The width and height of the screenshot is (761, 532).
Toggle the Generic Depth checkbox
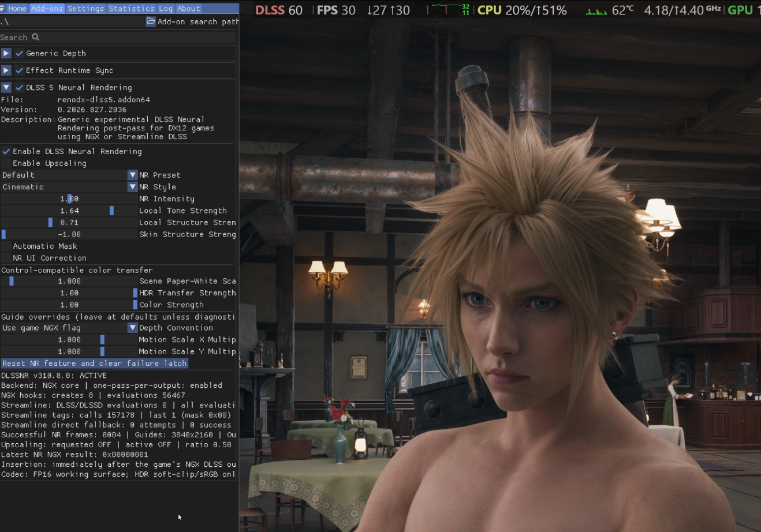pos(19,53)
